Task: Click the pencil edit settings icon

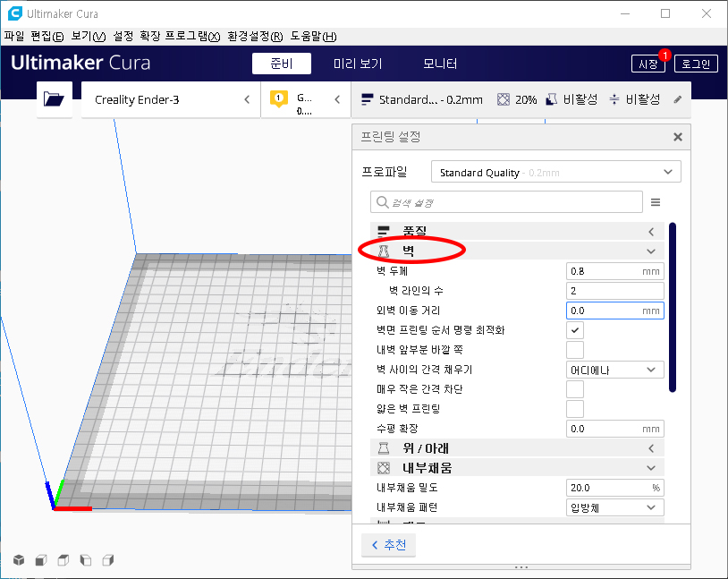Action: pyautogui.click(x=678, y=99)
